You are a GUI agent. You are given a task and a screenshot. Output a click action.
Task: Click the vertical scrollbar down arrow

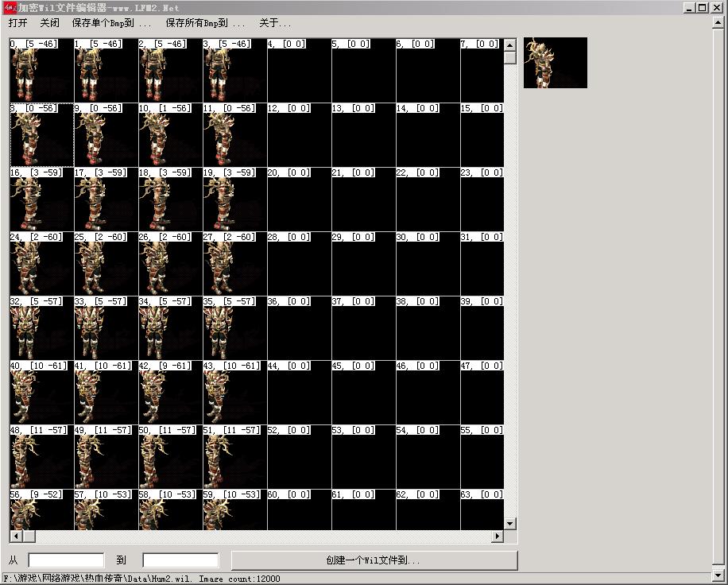(510, 524)
